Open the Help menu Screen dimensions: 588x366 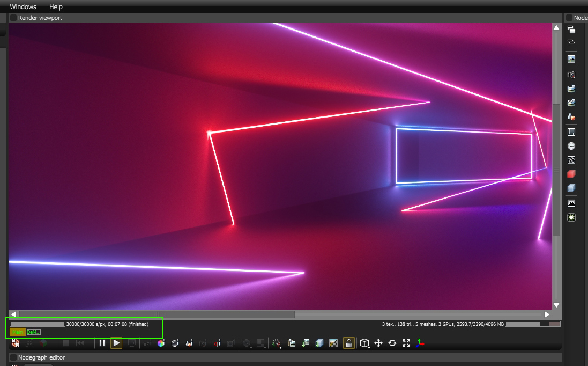(x=56, y=7)
